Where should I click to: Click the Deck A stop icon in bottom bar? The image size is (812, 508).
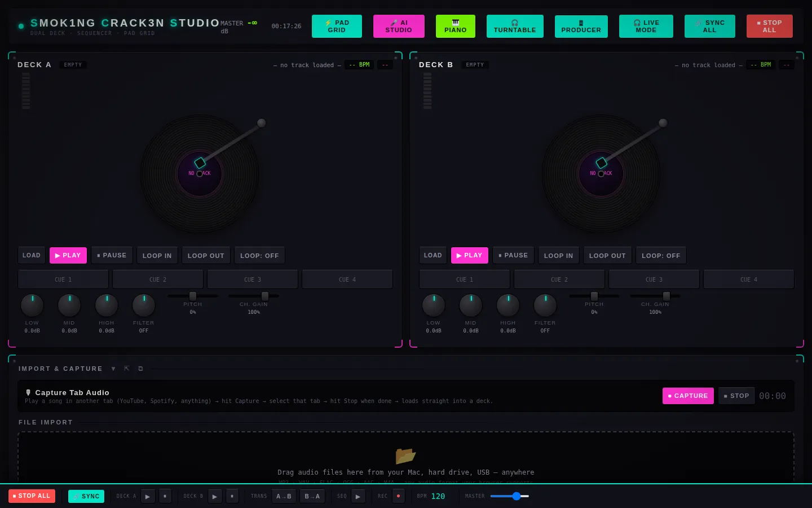165,496
